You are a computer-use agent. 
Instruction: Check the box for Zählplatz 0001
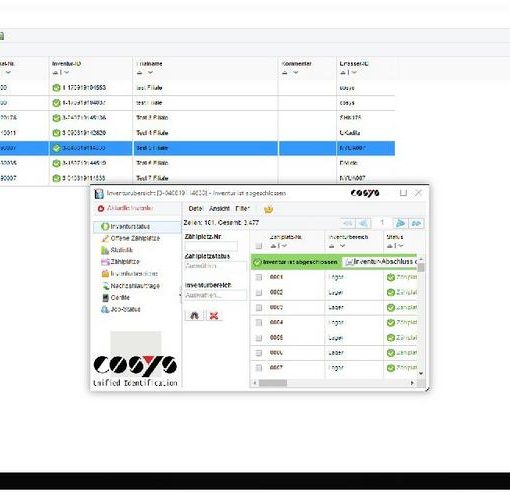[259, 277]
